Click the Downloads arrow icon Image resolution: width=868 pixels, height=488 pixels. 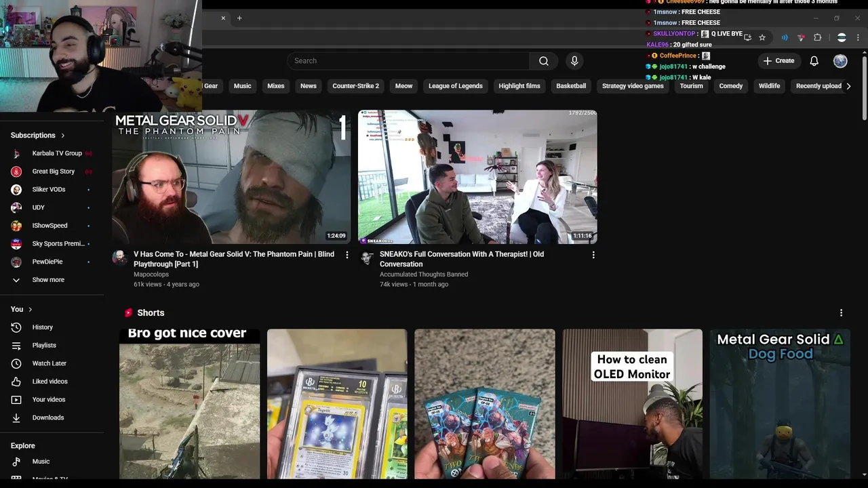coord(16,418)
